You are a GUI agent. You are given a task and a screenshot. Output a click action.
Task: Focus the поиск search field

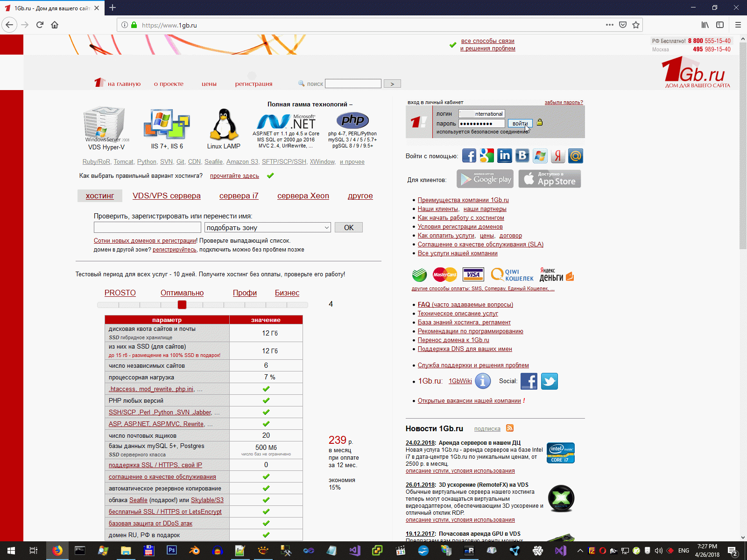pos(353,84)
